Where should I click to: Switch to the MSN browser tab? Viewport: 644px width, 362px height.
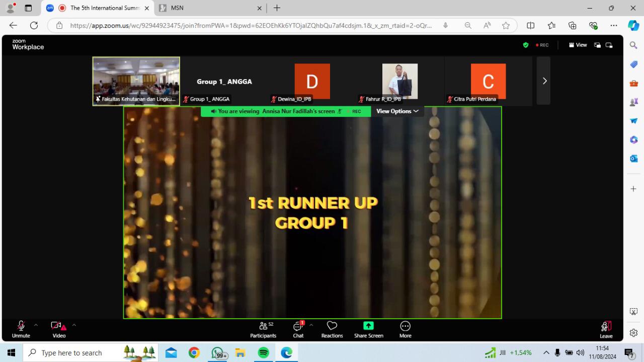tap(209, 8)
